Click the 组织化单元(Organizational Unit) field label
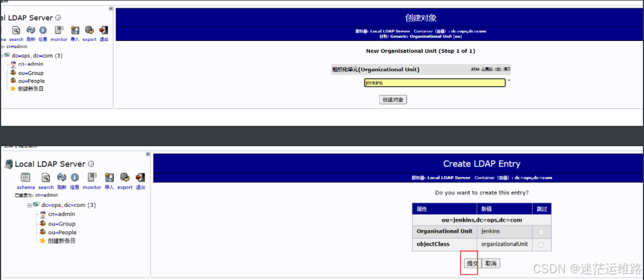Screen dimensions: 644x280 pos(376,70)
